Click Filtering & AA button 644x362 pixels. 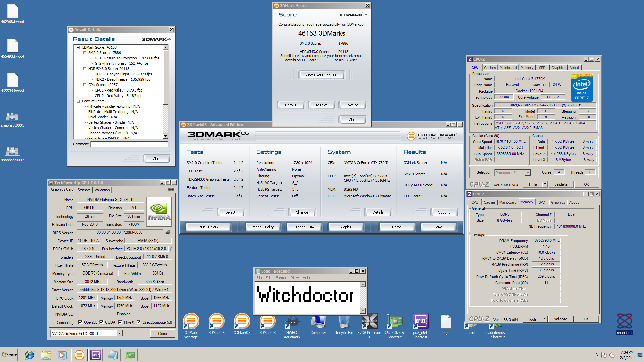tap(305, 227)
